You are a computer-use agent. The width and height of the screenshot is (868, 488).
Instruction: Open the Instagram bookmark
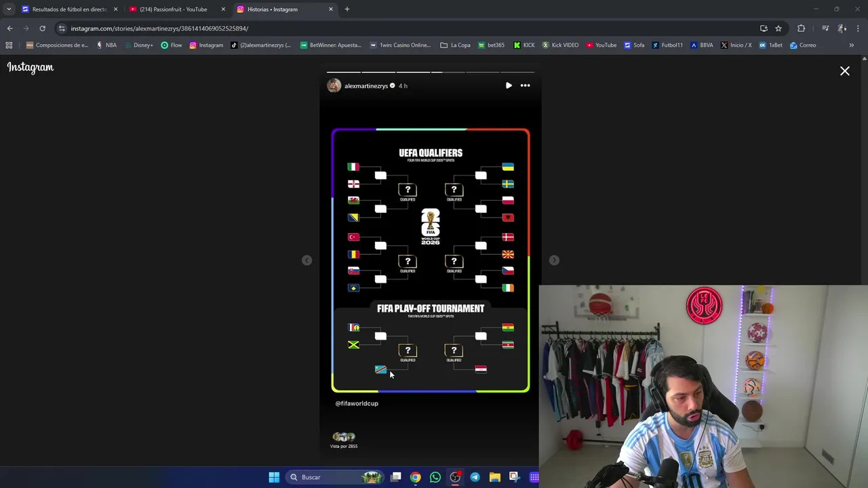206,45
